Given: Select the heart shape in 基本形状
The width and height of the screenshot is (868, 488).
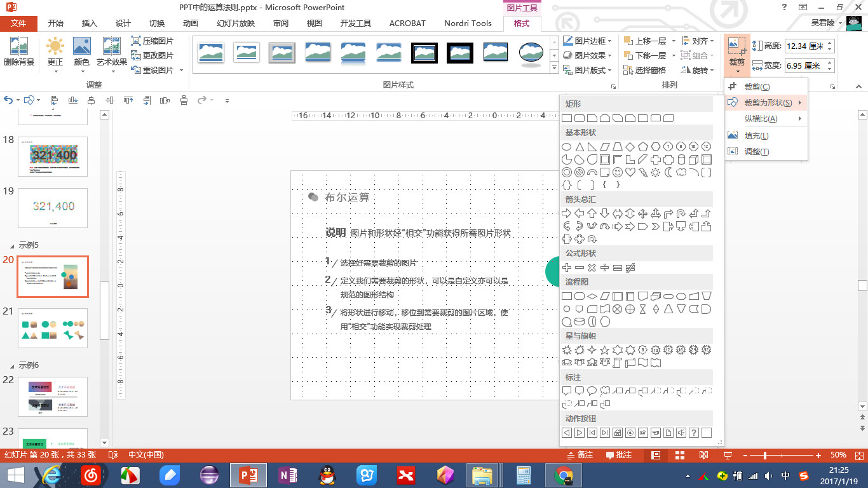Looking at the screenshot, I should [630, 172].
